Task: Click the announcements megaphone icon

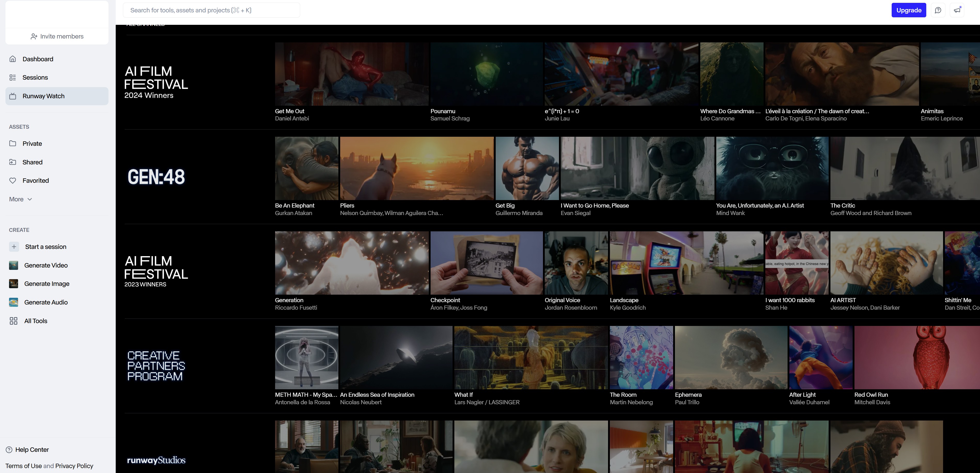Action: click(x=957, y=10)
